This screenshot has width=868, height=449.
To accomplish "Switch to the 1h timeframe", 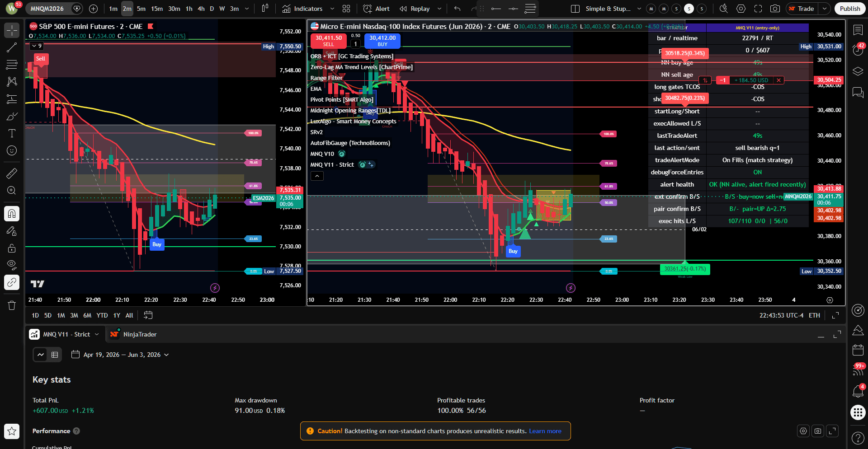I will pos(189,9).
